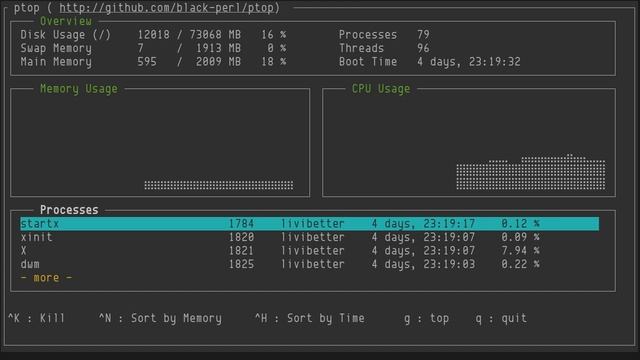Click PID 1820 in xinit row
640x360 pixels.
tap(241, 237)
